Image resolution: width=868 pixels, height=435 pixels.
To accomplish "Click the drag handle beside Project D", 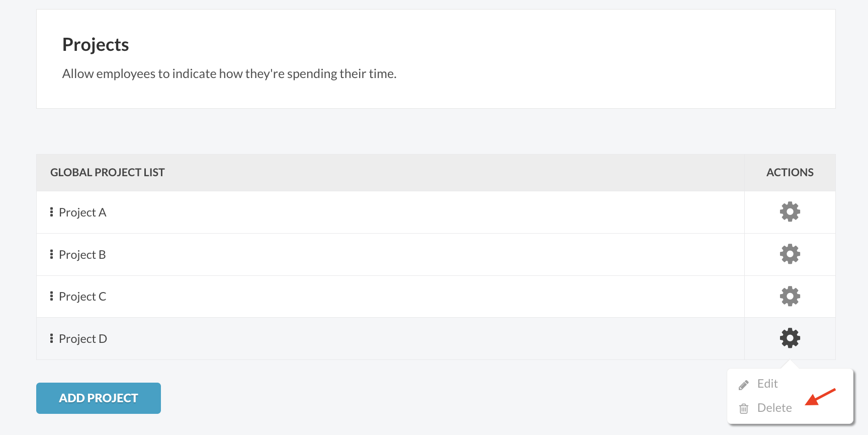I will click(51, 338).
